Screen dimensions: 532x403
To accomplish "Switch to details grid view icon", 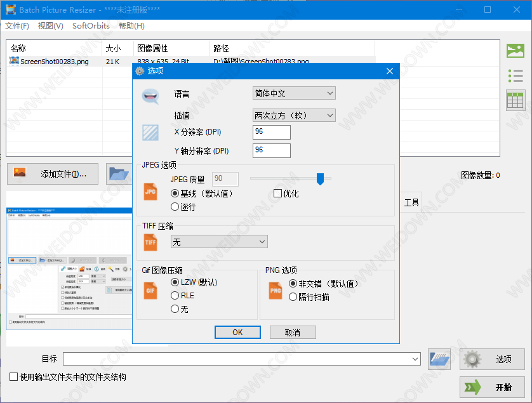I will coord(515,100).
